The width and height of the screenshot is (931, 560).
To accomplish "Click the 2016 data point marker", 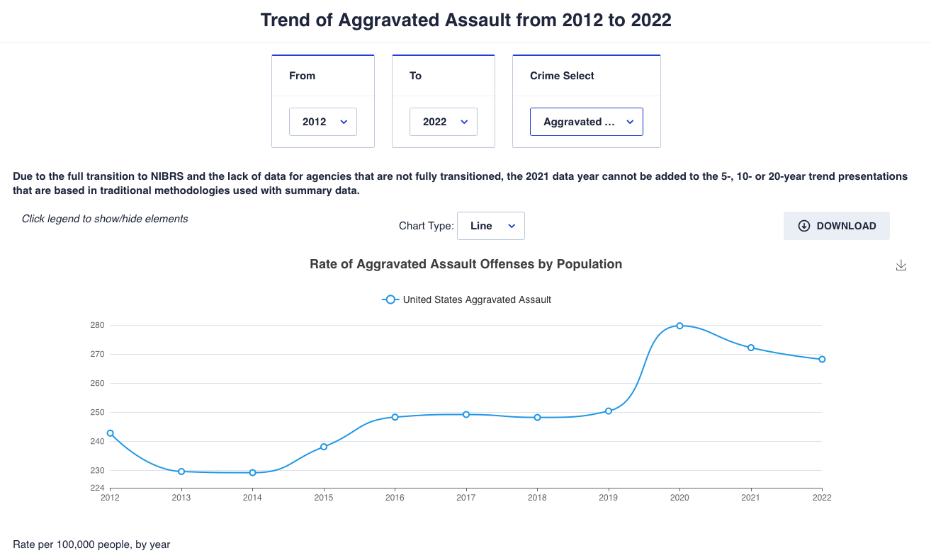I will pyautogui.click(x=395, y=417).
